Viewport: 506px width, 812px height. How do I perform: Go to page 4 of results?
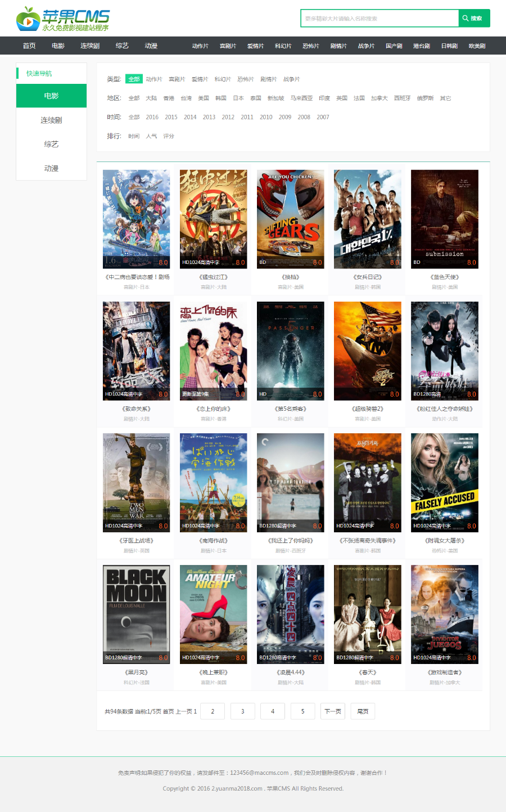point(273,711)
